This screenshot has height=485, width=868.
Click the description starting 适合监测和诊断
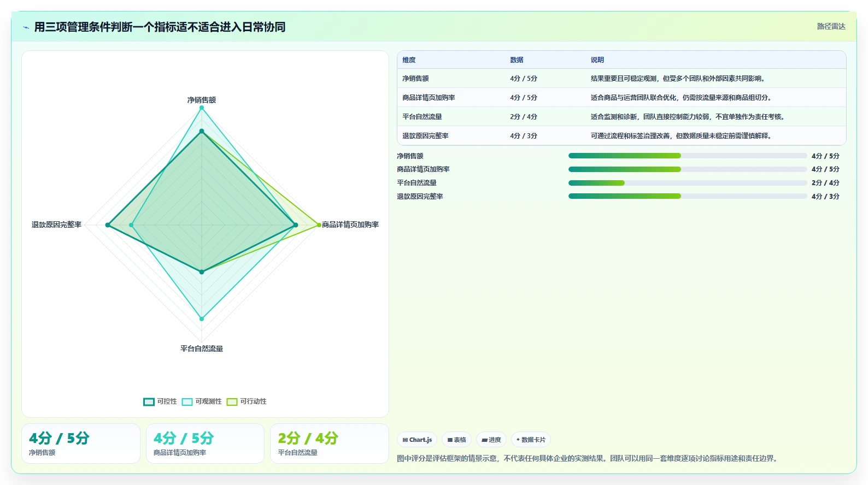689,117
